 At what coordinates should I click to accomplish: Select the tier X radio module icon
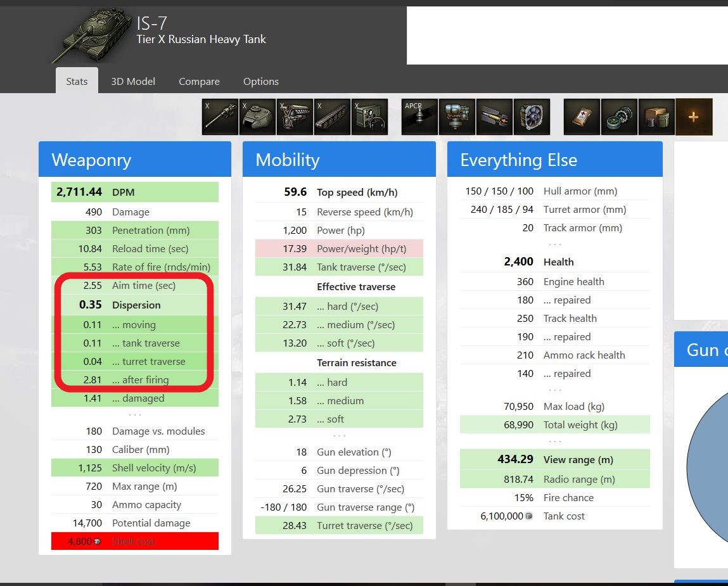(x=369, y=117)
